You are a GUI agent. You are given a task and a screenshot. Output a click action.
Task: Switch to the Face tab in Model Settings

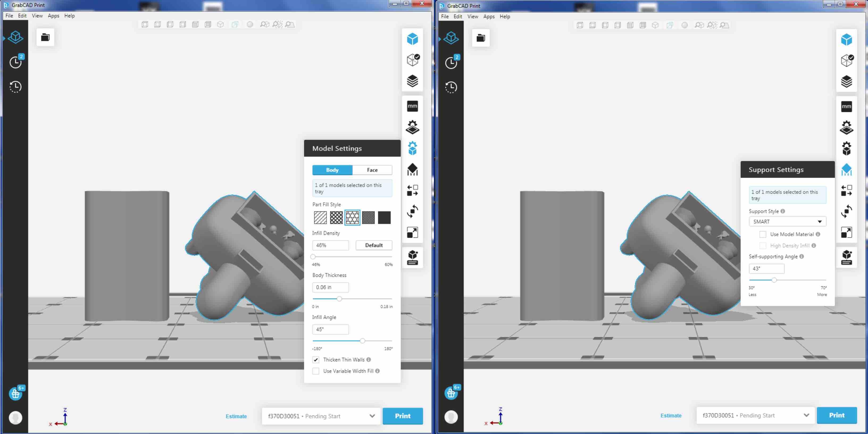click(x=373, y=169)
